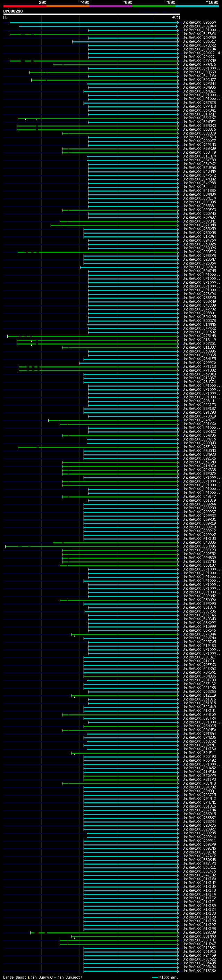Screen dimensions: 222x980
Task: Select hit label UniRef100_Q9XXK1-4
Action: [201, 53]
